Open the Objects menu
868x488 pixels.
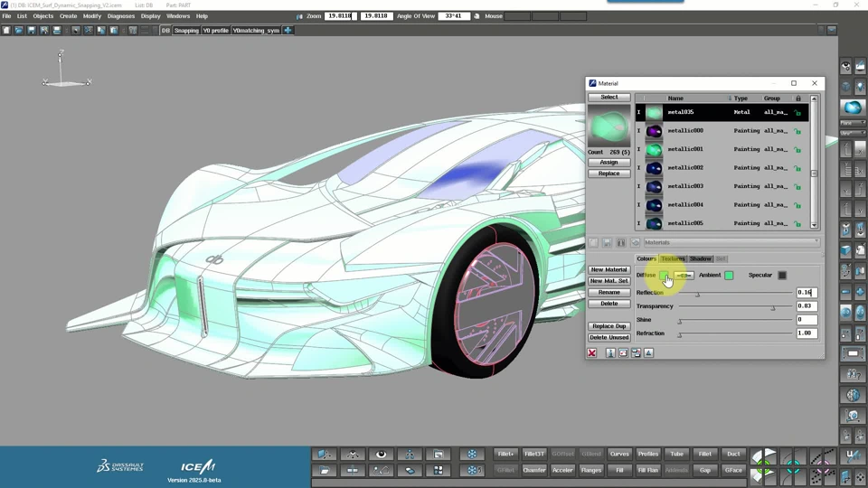point(43,16)
